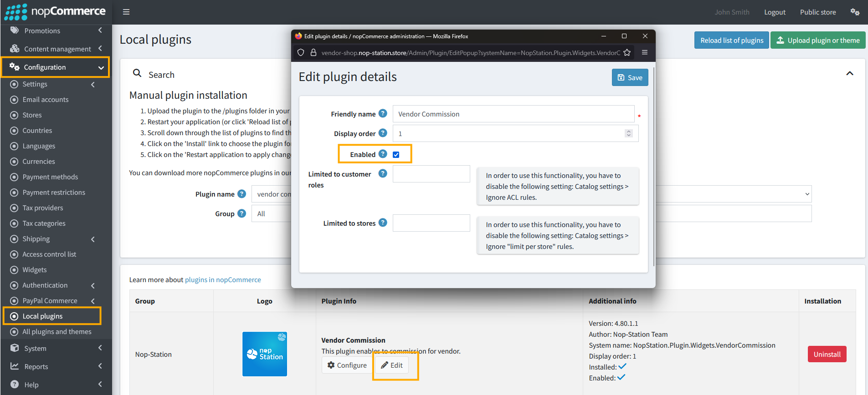Click the popup URL address bar

coord(471,53)
